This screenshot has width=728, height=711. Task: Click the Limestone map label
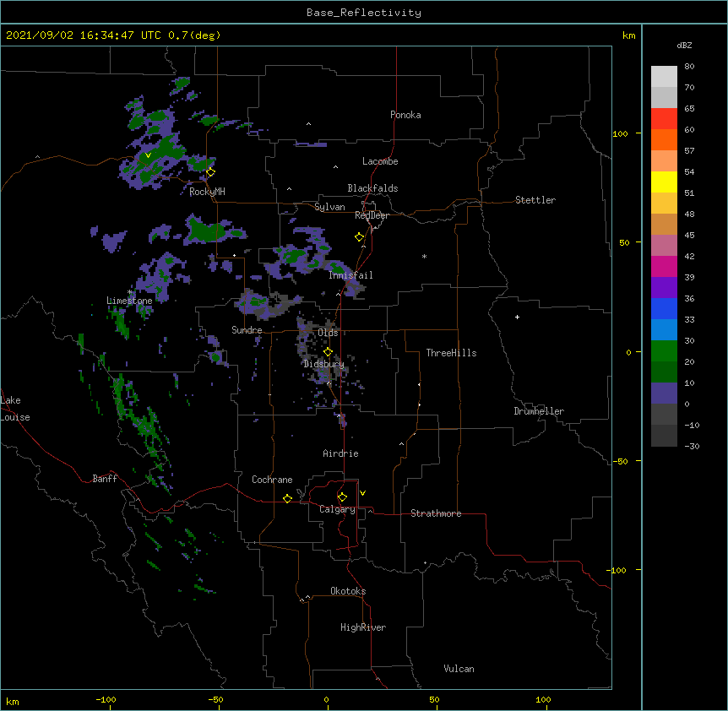click(129, 301)
